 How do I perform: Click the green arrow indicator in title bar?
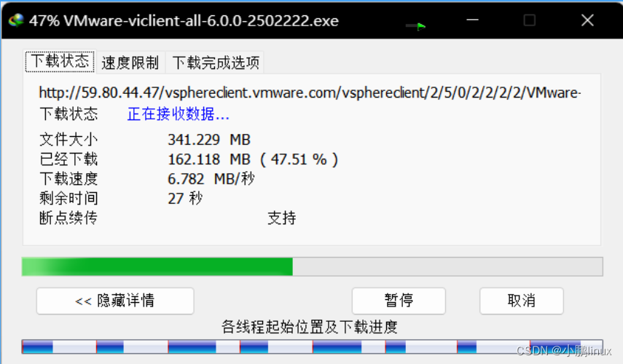(415, 26)
